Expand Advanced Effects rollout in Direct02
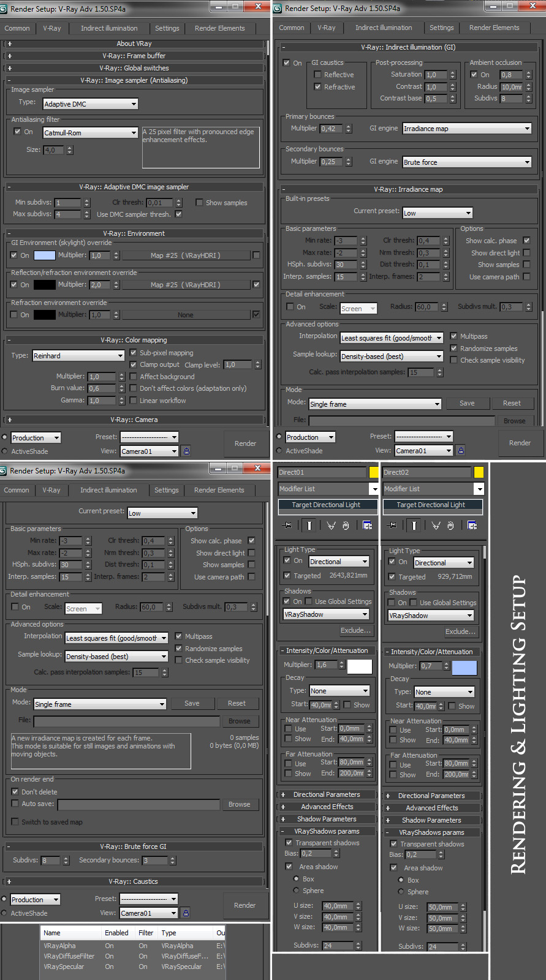 pyautogui.click(x=431, y=808)
